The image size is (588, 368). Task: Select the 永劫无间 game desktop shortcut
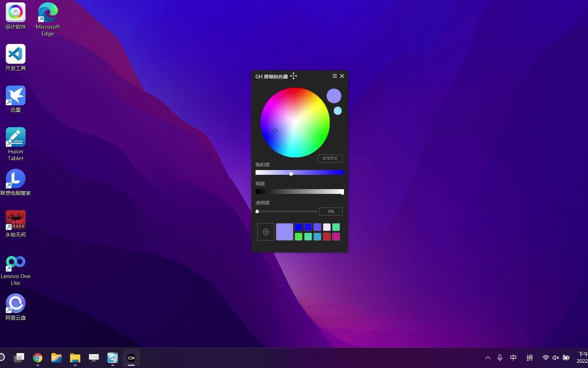point(16,224)
